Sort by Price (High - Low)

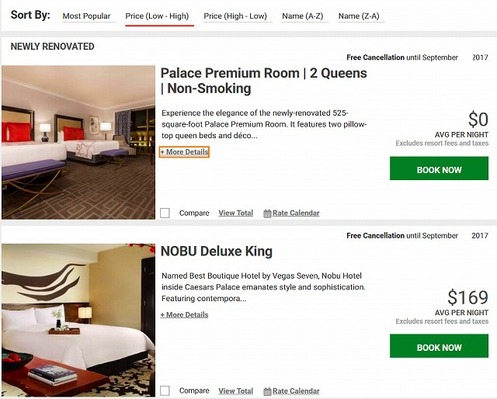pyautogui.click(x=235, y=16)
